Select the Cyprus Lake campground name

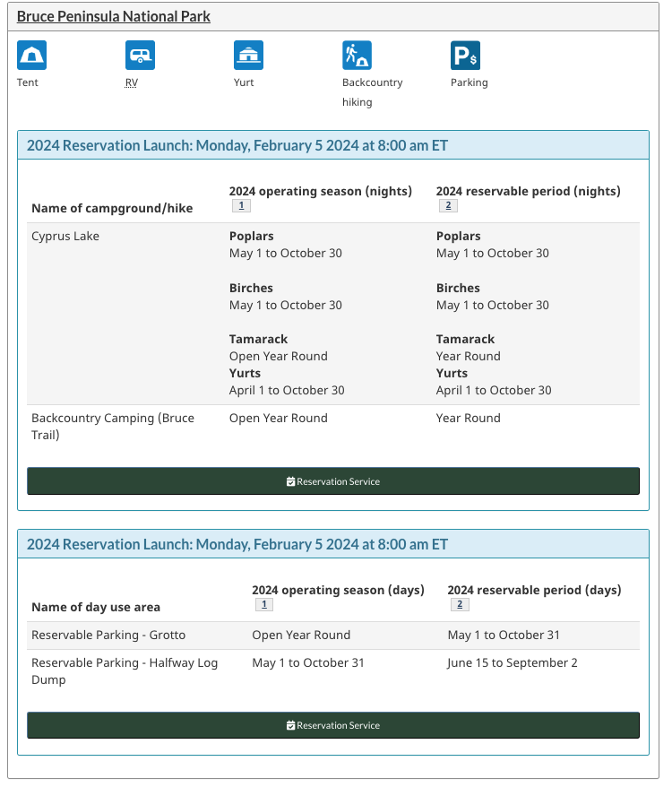(x=65, y=237)
